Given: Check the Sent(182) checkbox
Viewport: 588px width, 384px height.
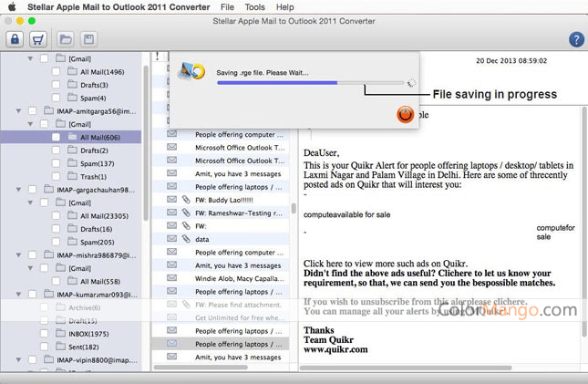Looking at the screenshot, I should [44, 347].
